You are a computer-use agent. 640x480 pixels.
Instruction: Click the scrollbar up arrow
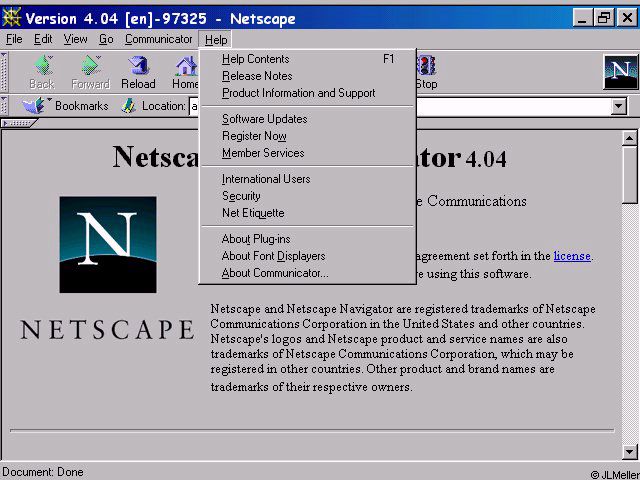[629, 139]
